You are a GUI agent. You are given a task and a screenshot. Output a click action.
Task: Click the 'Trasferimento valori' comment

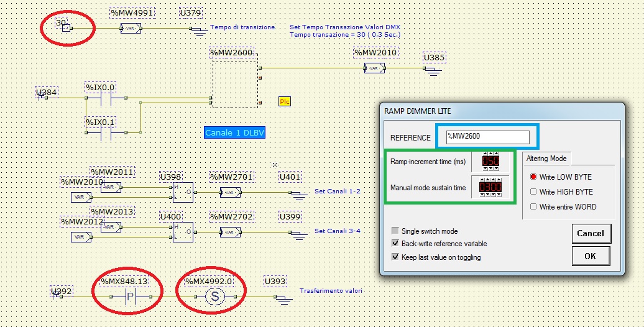[x=331, y=290]
